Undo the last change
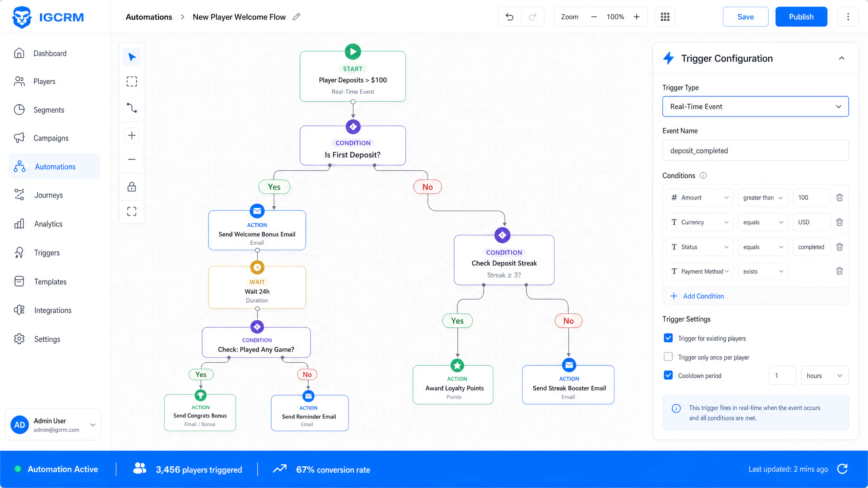 [509, 17]
